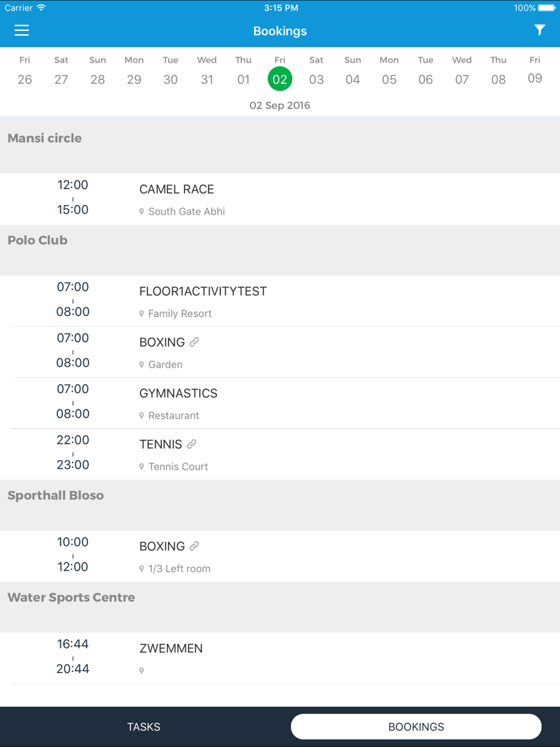Open the FLOOR1ACTIVITYTEST booking
The image size is (560, 747).
[x=280, y=301]
